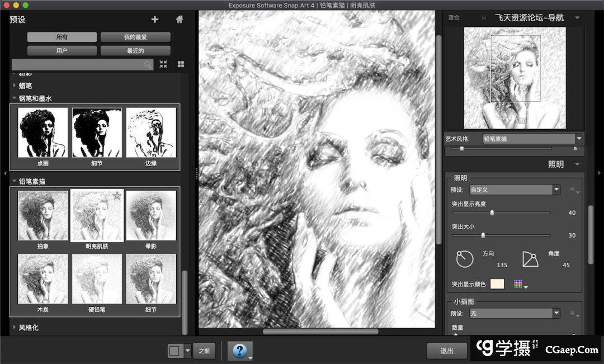
Task: Open help with the blue question mark
Action: click(240, 351)
